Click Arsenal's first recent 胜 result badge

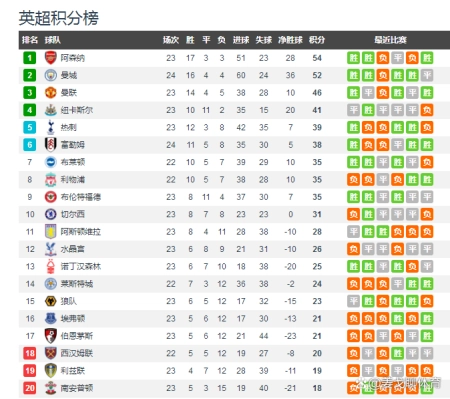353,58
